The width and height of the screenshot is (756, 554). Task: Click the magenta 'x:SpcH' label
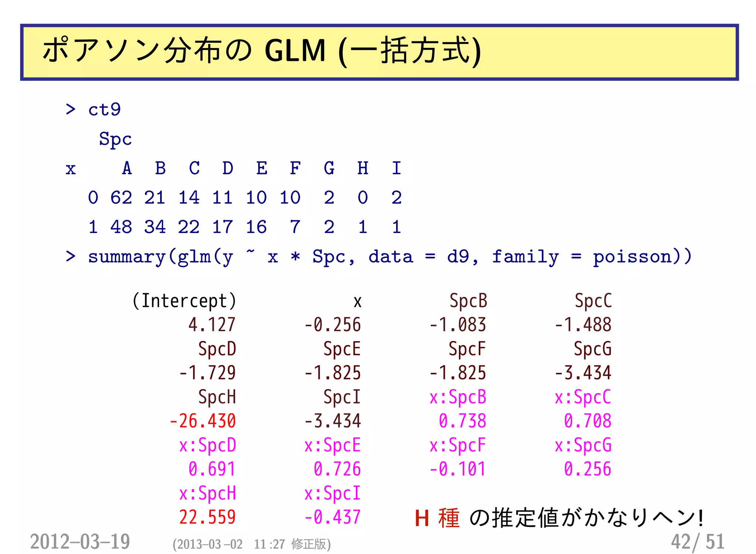pyautogui.click(x=207, y=494)
